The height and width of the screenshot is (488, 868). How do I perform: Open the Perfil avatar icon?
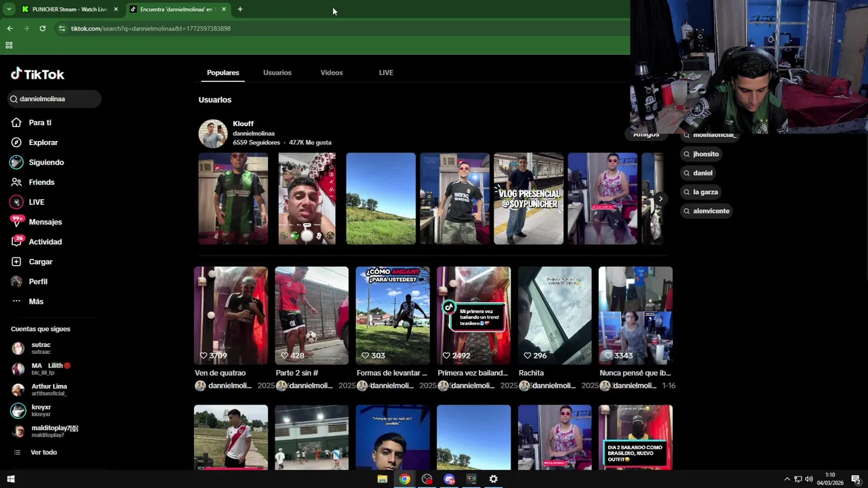[x=16, y=281]
